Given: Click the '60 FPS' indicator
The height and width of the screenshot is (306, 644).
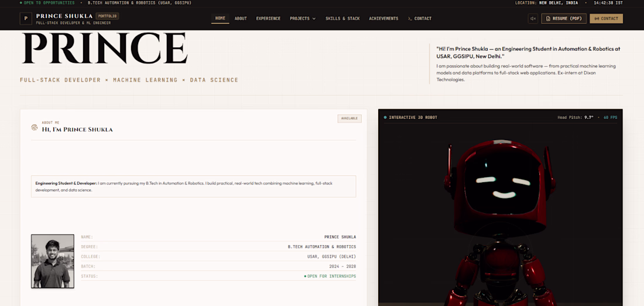Looking at the screenshot, I should pos(610,118).
